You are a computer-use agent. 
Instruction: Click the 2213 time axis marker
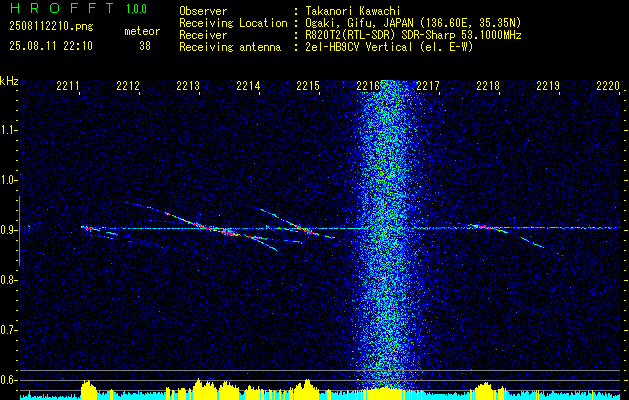pos(188,85)
